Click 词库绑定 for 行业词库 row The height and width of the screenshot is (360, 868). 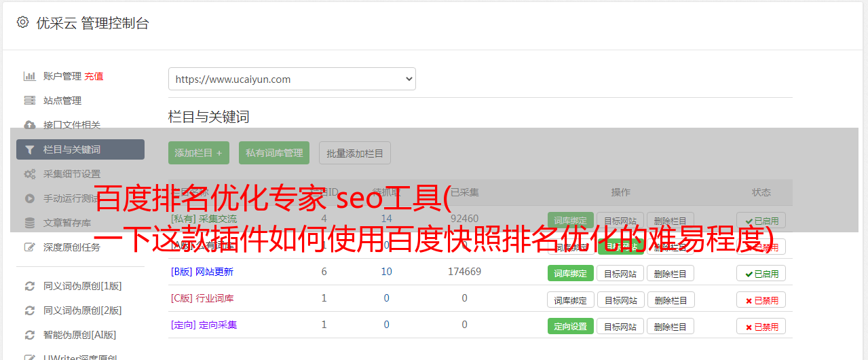571,300
